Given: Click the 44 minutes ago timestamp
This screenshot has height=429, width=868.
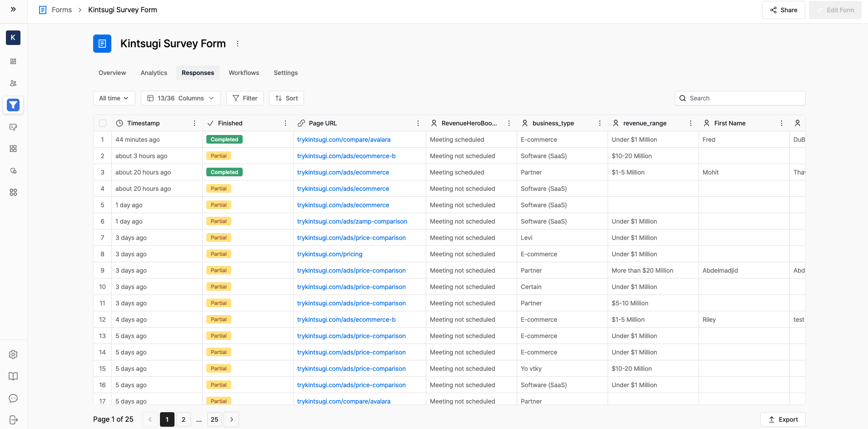Looking at the screenshot, I should (x=138, y=140).
